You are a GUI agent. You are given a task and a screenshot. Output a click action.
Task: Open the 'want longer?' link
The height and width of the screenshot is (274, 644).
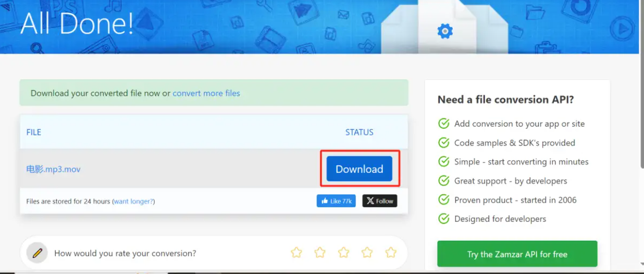point(134,201)
